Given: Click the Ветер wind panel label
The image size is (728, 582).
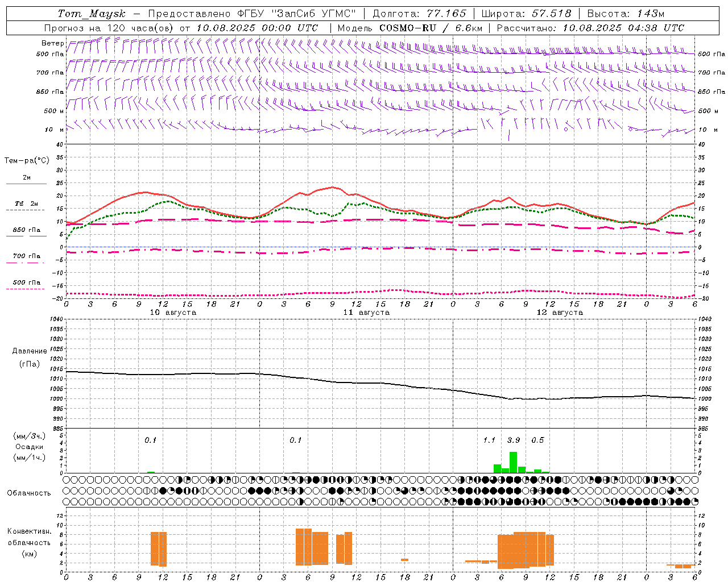Looking at the screenshot, I should [53, 43].
